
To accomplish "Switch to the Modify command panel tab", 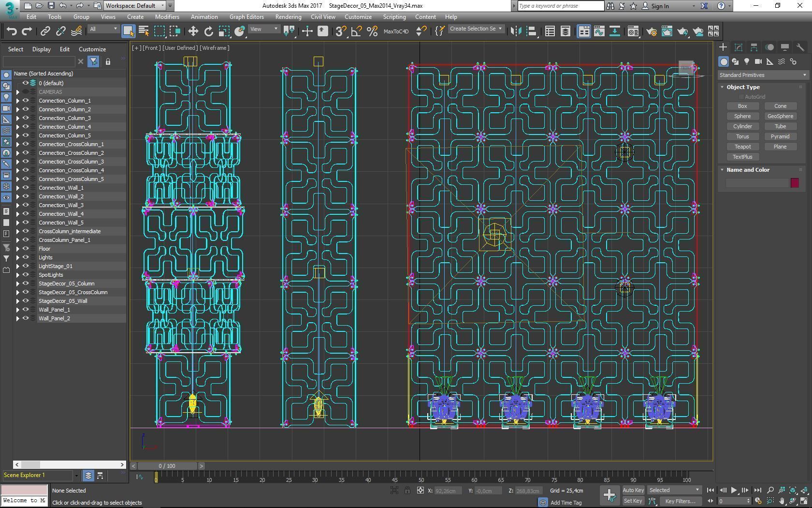I will click(738, 47).
